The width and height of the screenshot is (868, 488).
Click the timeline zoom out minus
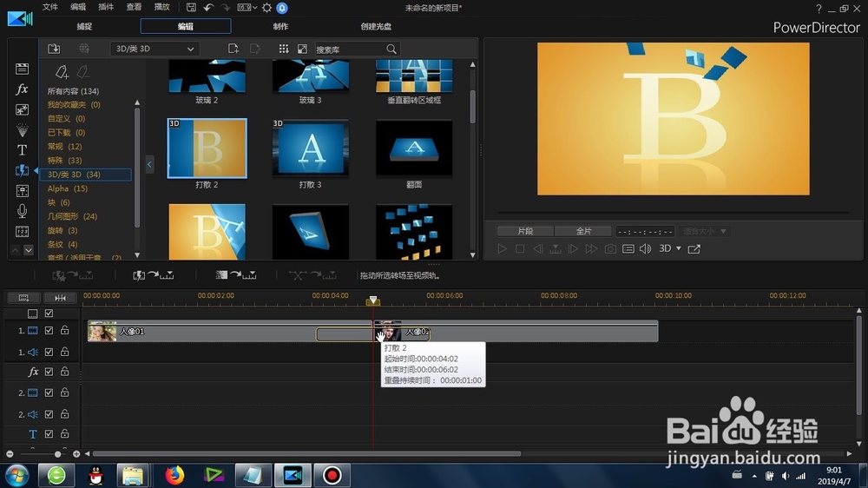click(x=10, y=454)
